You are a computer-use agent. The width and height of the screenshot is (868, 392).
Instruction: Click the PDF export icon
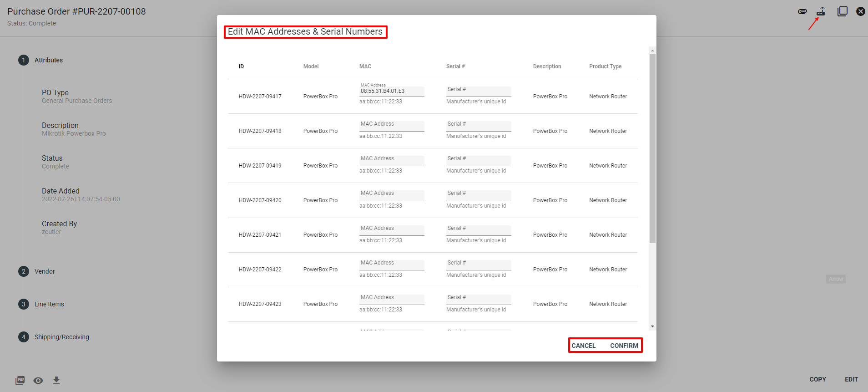point(20,380)
